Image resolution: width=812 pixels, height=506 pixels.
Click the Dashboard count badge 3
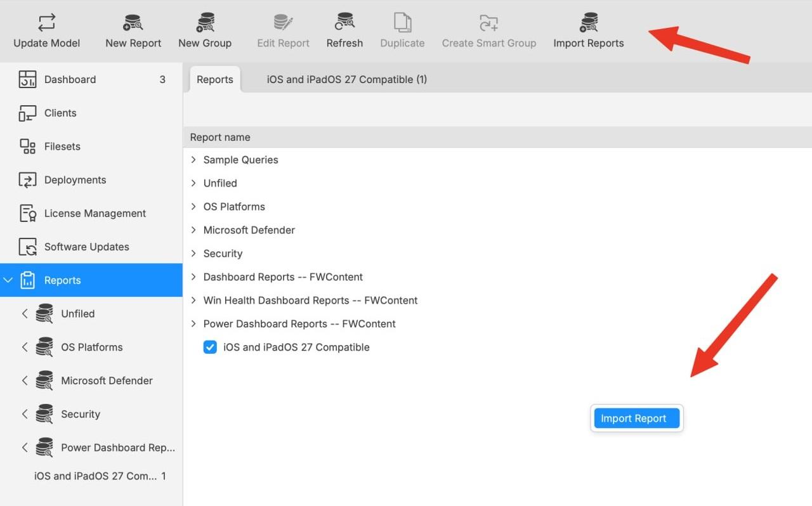[x=162, y=80]
